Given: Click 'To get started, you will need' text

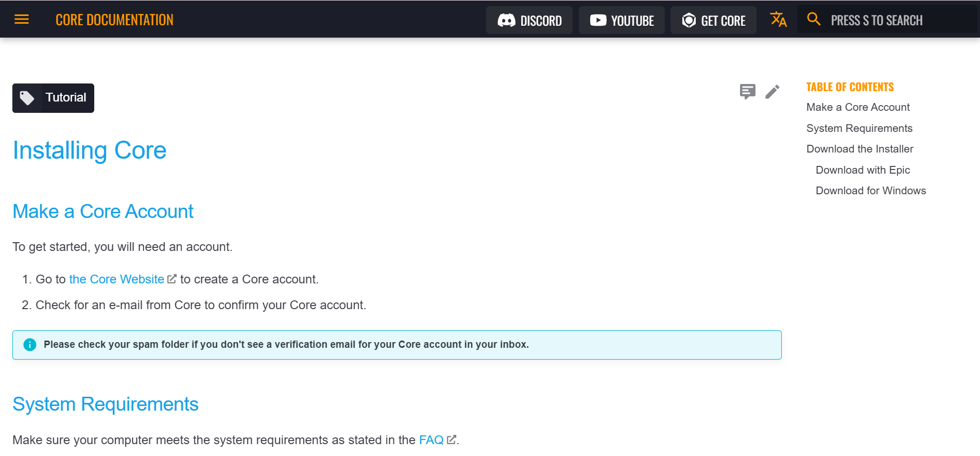Looking at the screenshot, I should pyautogui.click(x=123, y=247).
